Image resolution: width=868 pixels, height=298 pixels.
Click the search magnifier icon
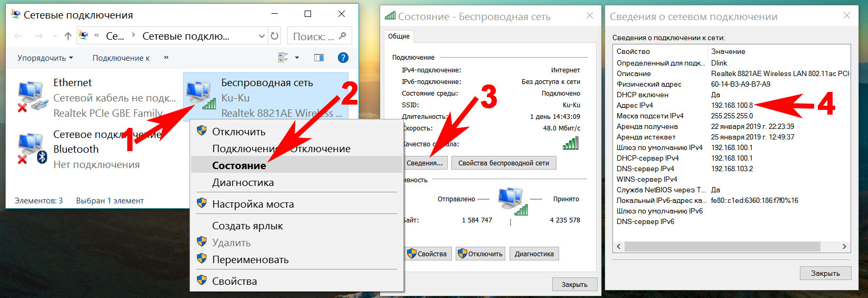pos(342,36)
